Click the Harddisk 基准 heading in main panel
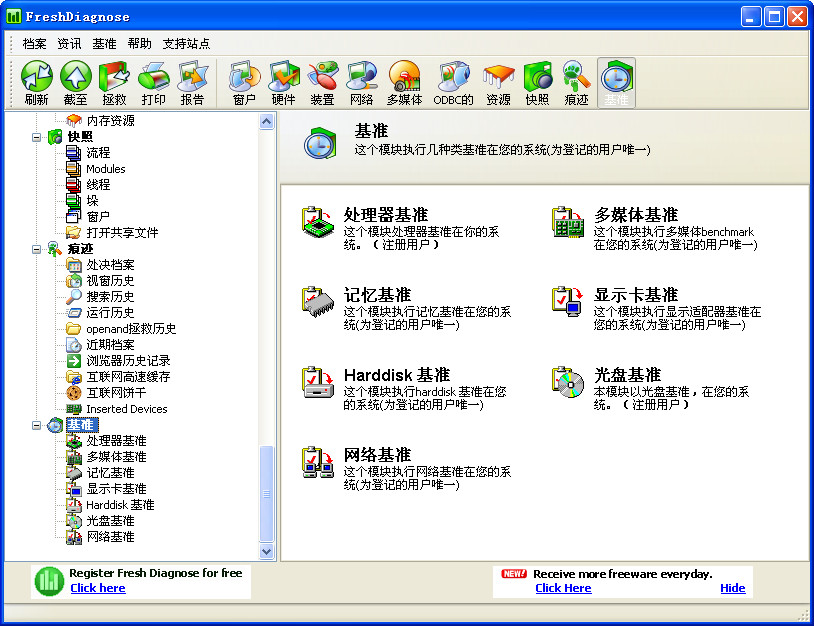The height and width of the screenshot is (626, 814). 397,375
